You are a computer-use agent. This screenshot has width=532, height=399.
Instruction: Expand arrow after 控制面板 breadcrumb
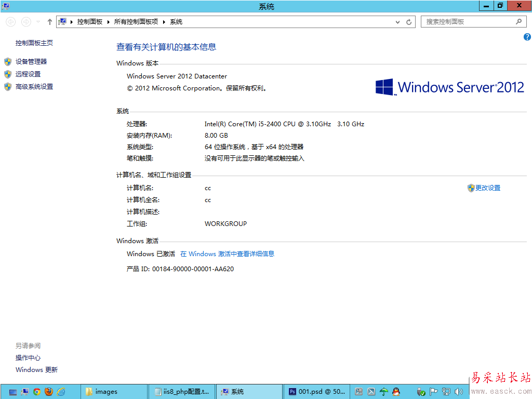(x=108, y=22)
